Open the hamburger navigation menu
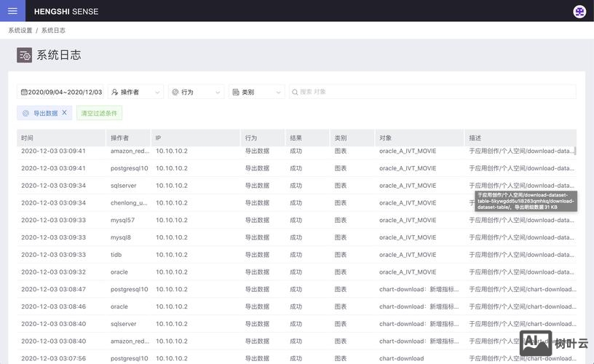Image resolution: width=594 pixels, height=364 pixels. pos(12,11)
